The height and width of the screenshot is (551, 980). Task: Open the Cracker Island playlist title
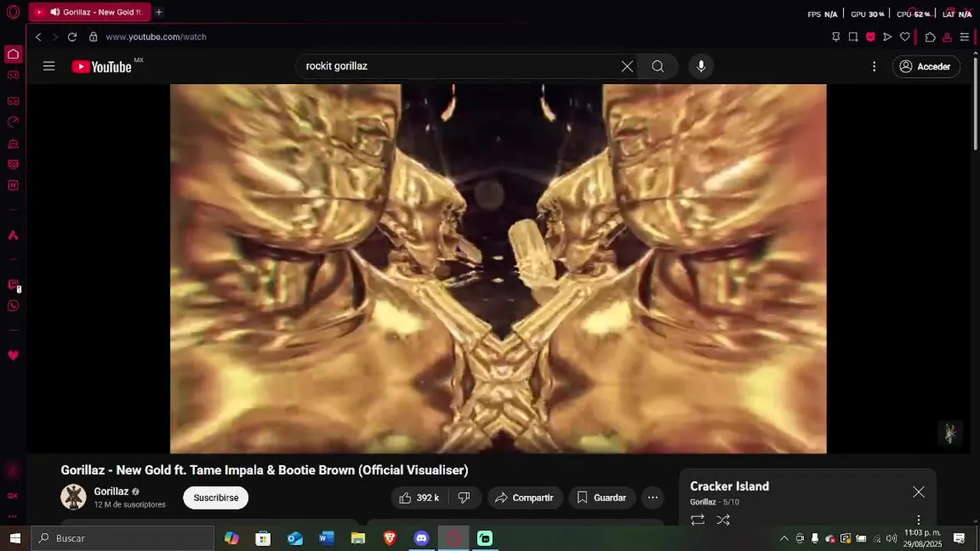point(730,487)
